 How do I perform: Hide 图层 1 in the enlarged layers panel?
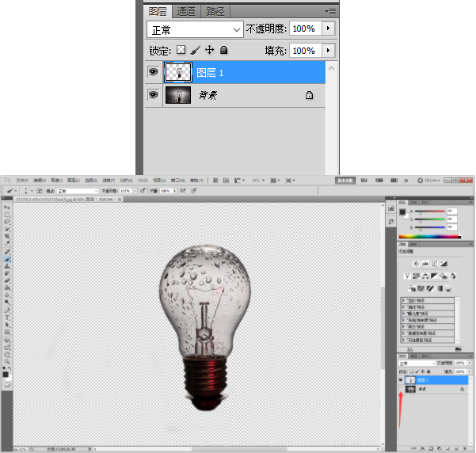[153, 73]
